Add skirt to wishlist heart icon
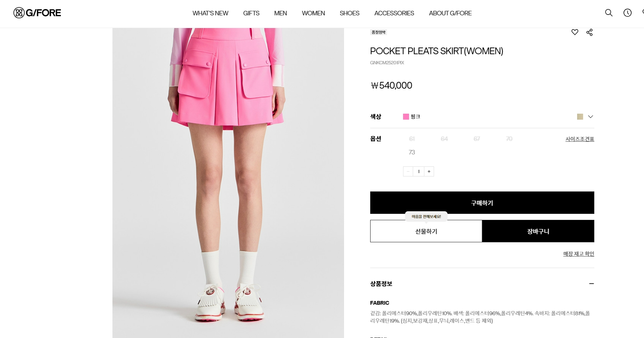This screenshot has width=644, height=338. (575, 32)
